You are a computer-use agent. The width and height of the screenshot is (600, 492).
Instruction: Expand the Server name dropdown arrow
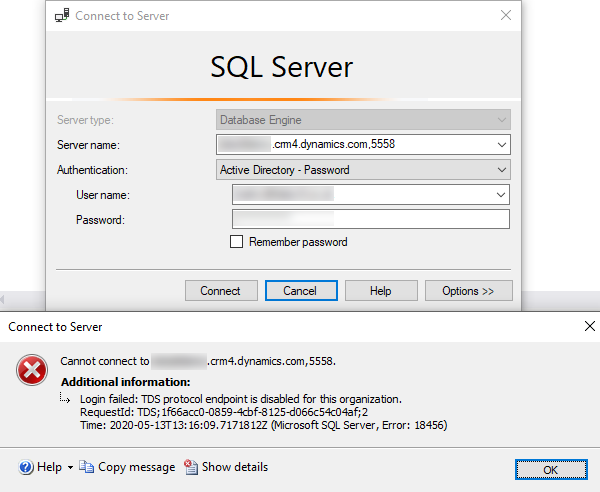click(x=501, y=145)
